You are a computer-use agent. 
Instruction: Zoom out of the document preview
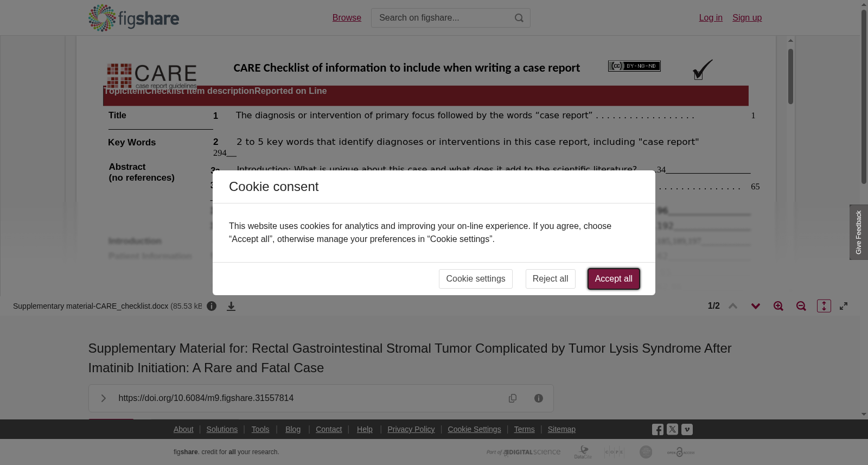pos(801,306)
